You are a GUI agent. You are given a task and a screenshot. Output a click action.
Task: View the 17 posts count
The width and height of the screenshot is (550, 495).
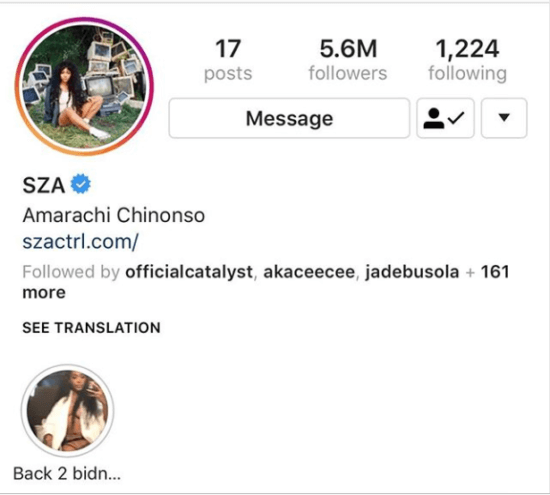click(228, 60)
